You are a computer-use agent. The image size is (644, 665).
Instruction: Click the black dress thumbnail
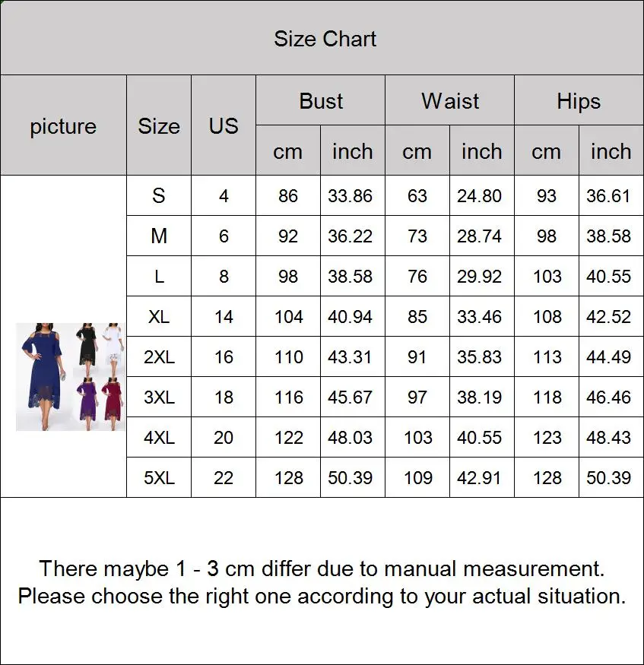(87, 350)
